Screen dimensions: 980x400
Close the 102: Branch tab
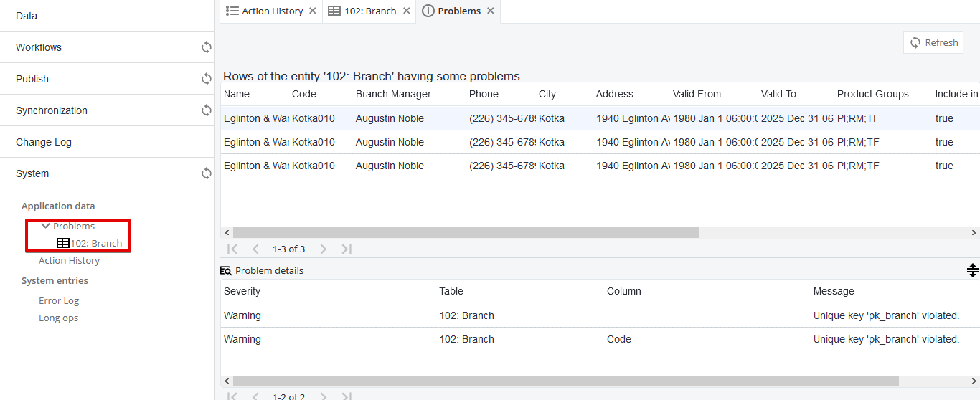point(406,11)
